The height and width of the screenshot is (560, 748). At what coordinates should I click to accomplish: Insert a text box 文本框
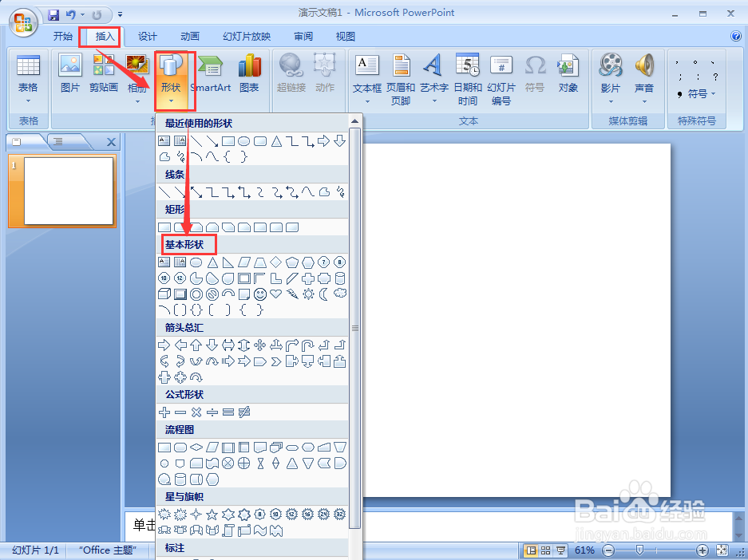(367, 73)
